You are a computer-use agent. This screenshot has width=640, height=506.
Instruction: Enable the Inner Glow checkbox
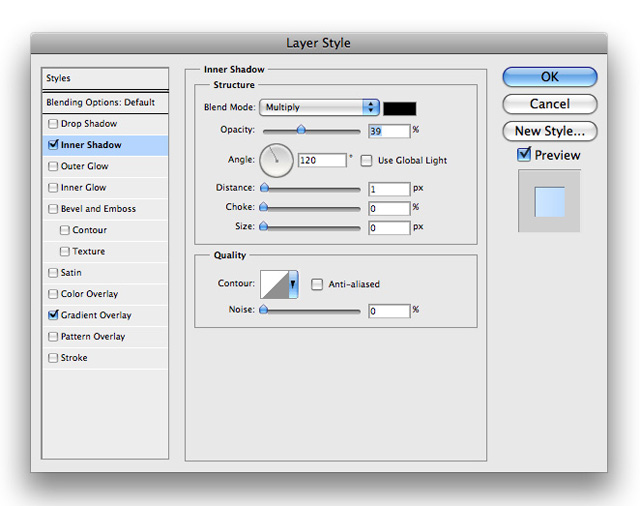click(53, 187)
